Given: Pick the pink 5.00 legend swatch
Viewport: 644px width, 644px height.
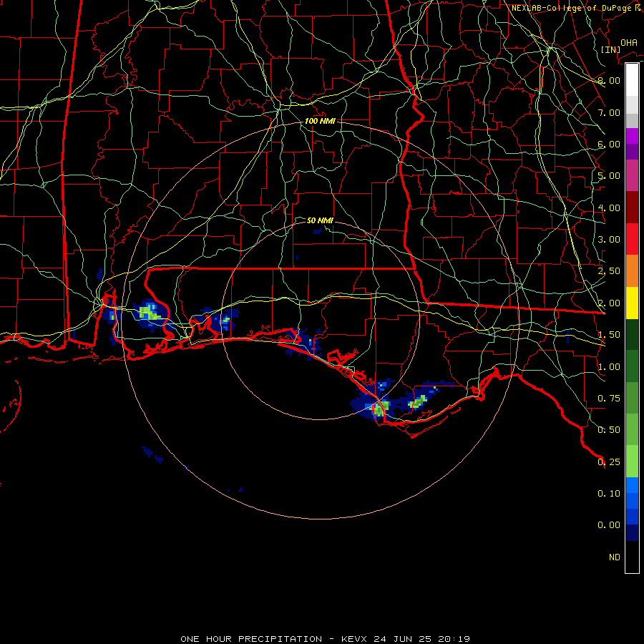Looking at the screenshot, I should point(632,175).
